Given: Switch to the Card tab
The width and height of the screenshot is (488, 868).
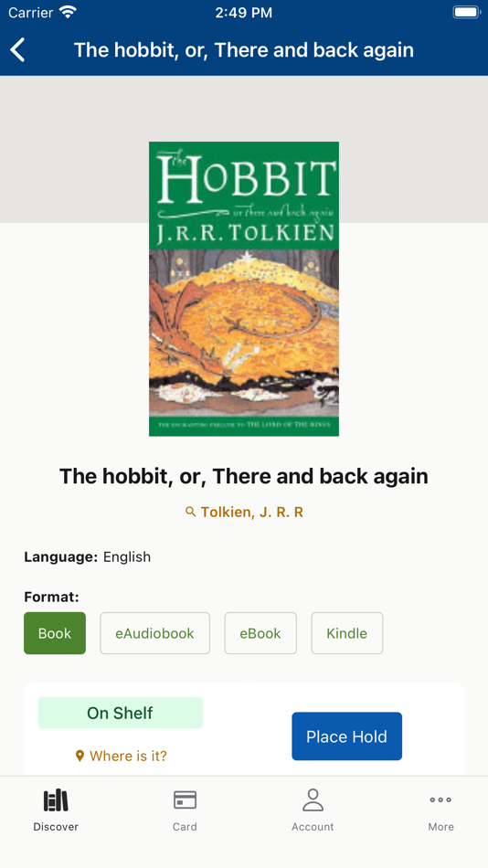Looking at the screenshot, I should coord(185,811).
